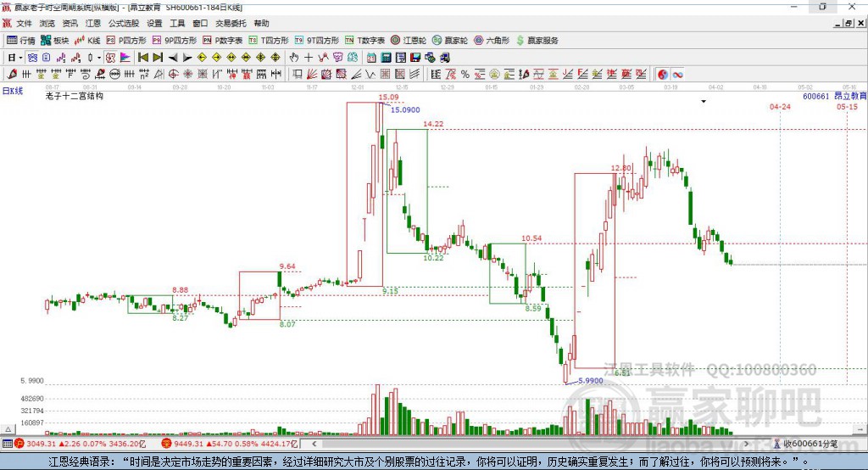Open 赢家服务 with the dollar icon
The image size is (868, 470).
pyautogui.click(x=537, y=41)
